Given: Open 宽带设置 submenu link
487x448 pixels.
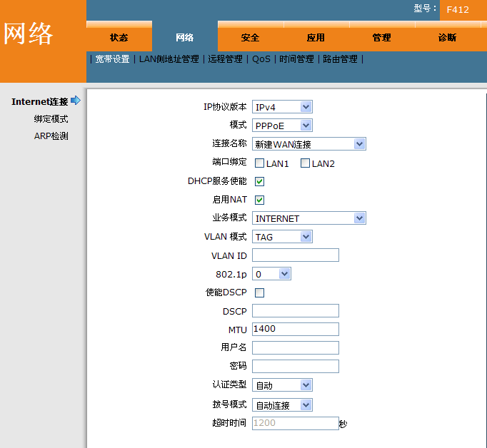Looking at the screenshot, I should click(x=112, y=59).
